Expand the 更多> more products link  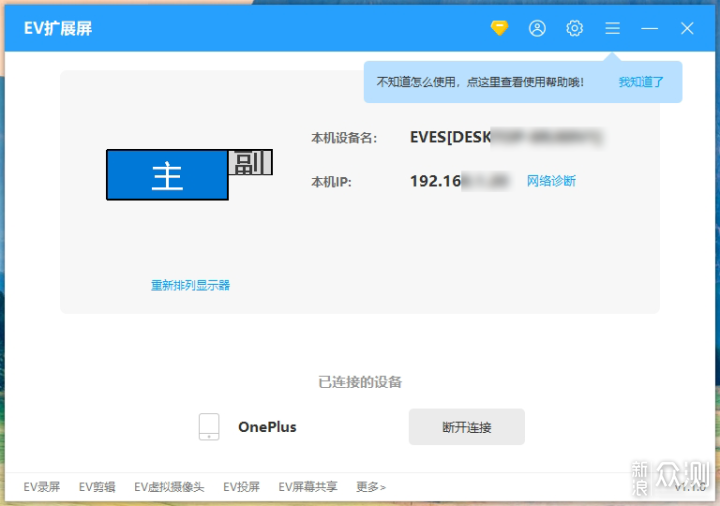point(371,487)
